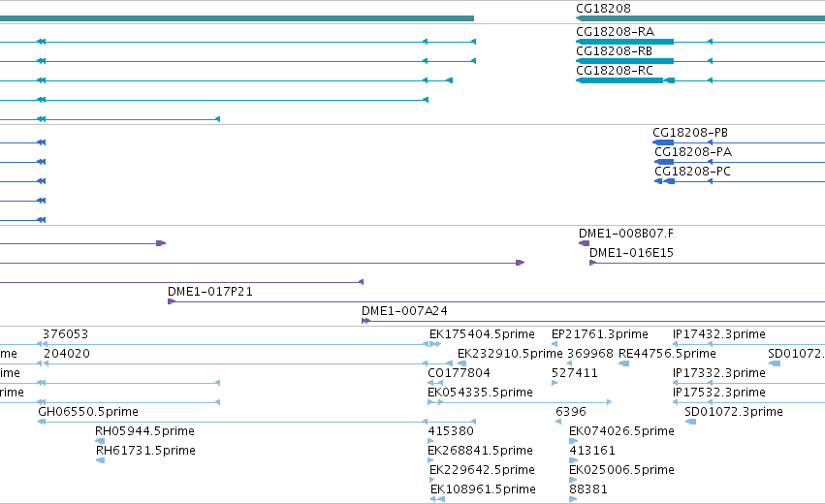
Task: Click the IP17332.3prime EST label
Action: pyautogui.click(x=718, y=373)
